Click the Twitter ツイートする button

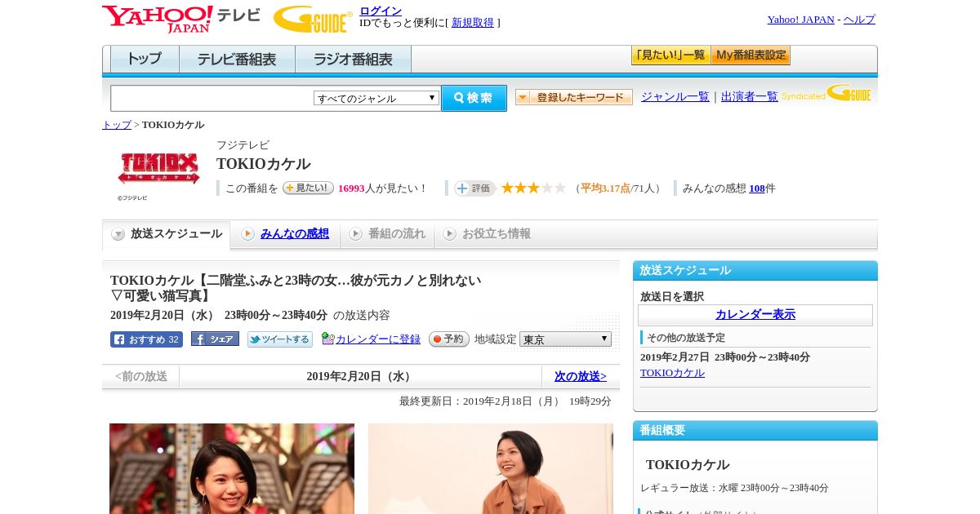tap(280, 339)
